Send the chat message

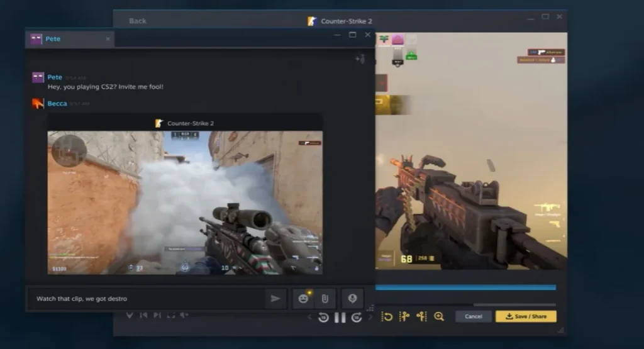275,299
